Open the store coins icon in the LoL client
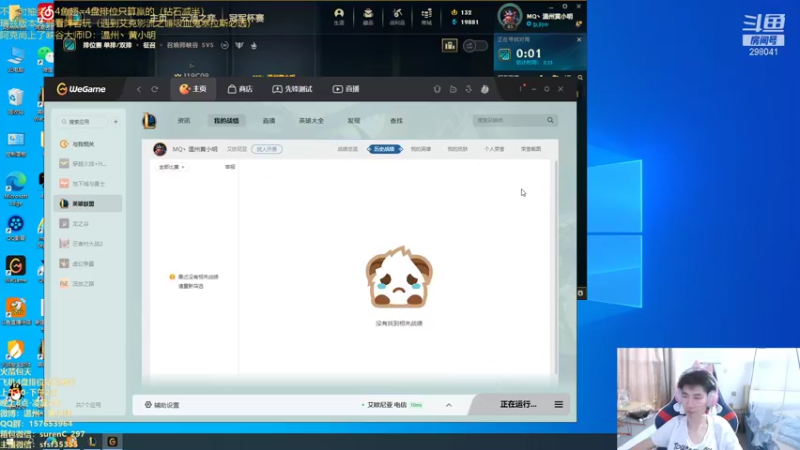 (427, 16)
